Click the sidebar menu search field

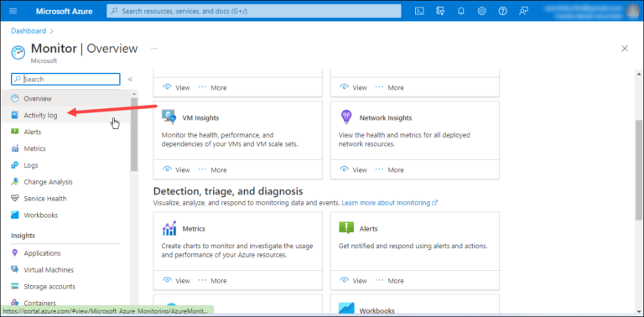(x=65, y=79)
